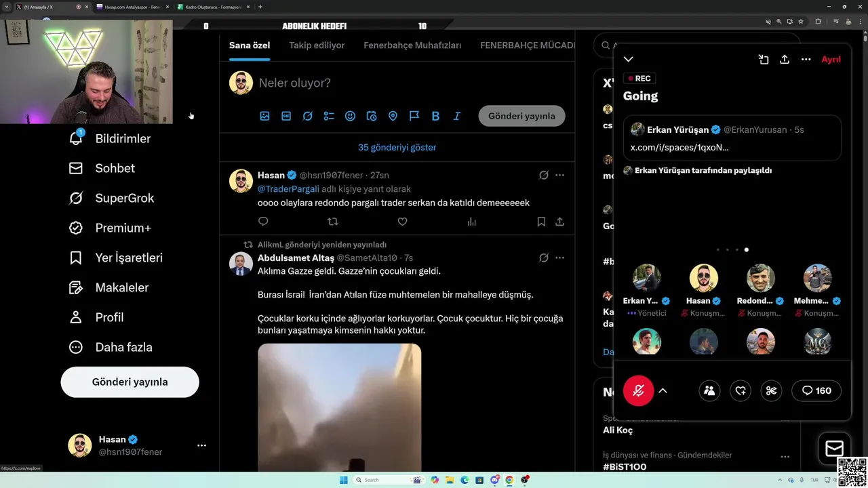Schedule the post with calendar icon
This screenshot has width=868, height=488.
372,116
